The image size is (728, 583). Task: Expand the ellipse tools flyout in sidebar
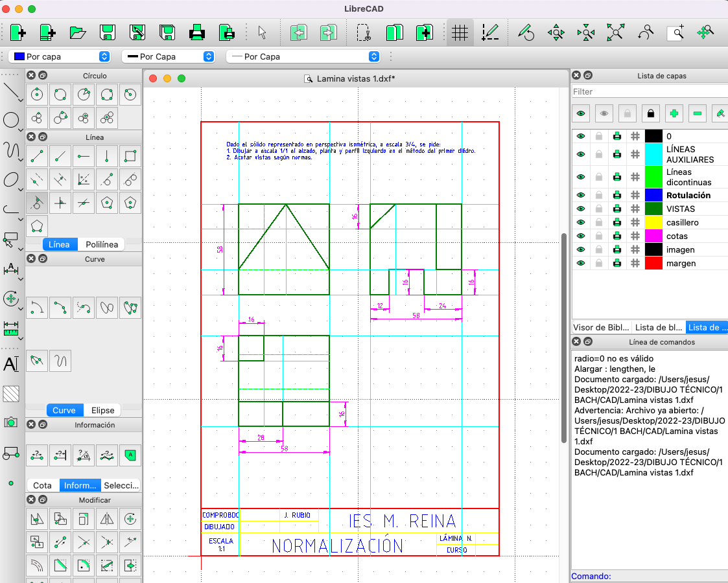pos(21,189)
